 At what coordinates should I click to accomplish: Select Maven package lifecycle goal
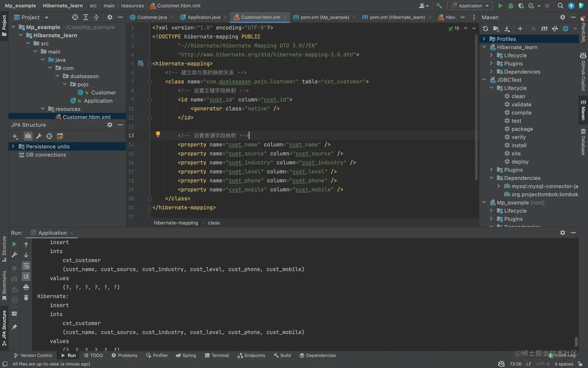522,129
